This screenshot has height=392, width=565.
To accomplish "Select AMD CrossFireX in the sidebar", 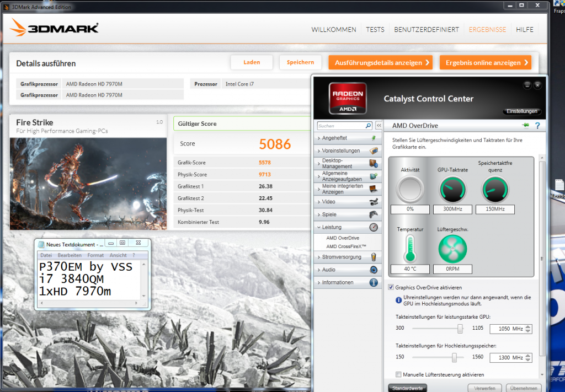I will (x=346, y=246).
